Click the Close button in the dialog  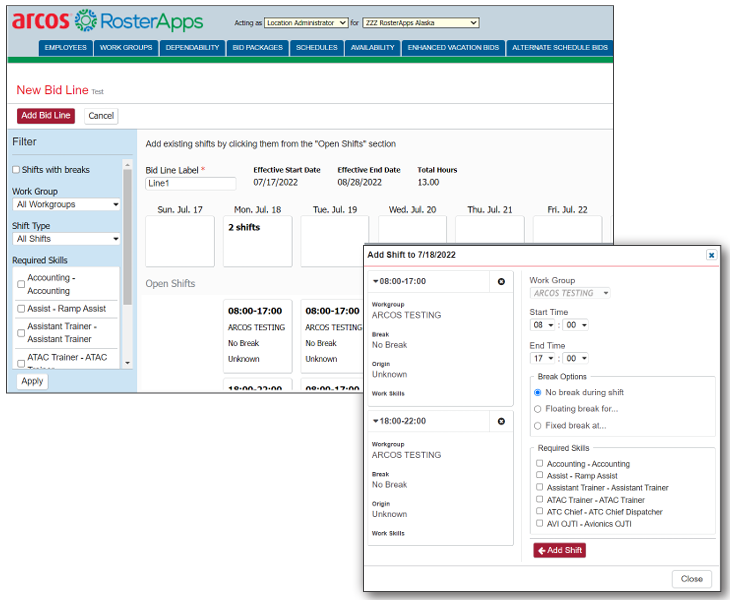pos(692,579)
